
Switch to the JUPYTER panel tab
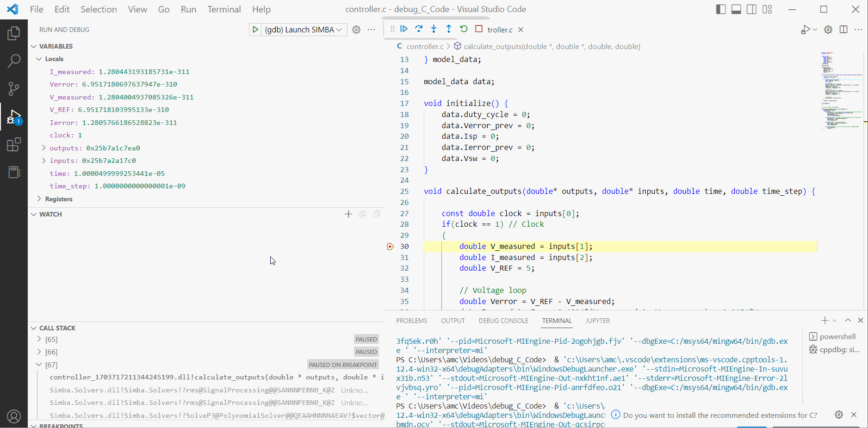tap(598, 321)
